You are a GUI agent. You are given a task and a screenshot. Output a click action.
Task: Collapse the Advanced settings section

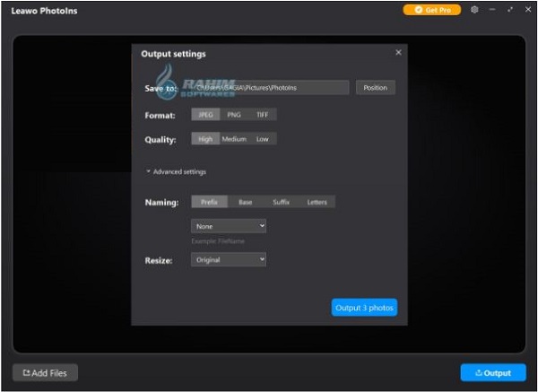click(x=177, y=171)
